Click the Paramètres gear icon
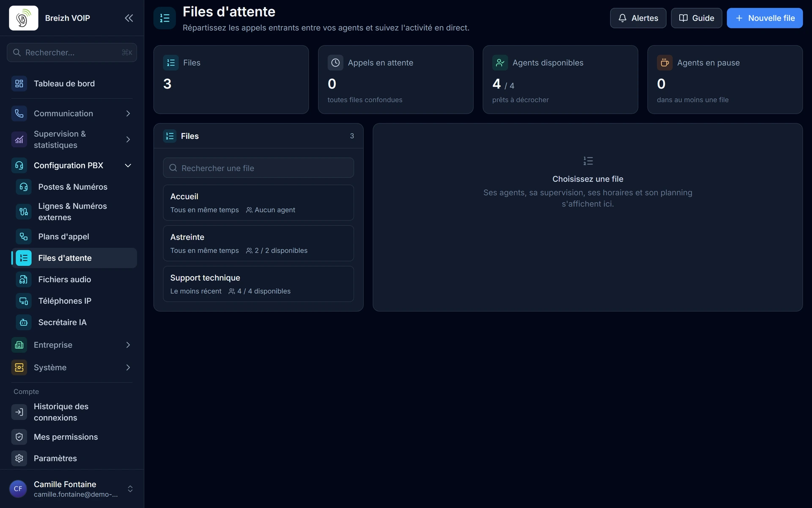 pos(19,458)
